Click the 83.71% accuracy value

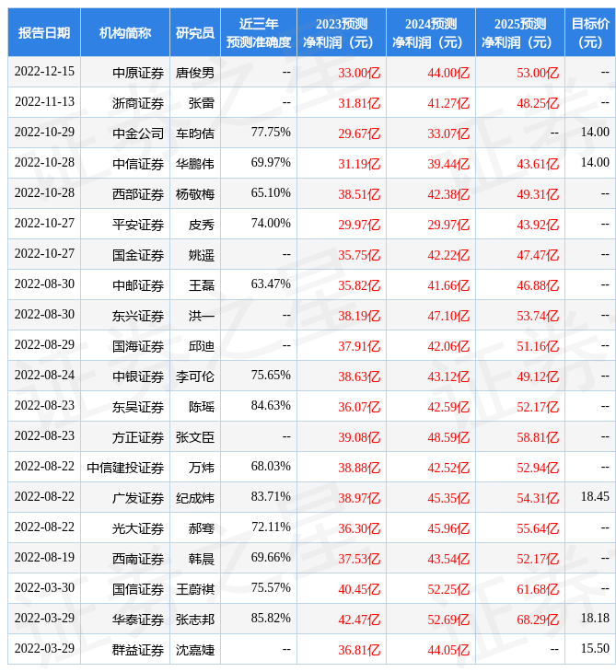point(271,497)
